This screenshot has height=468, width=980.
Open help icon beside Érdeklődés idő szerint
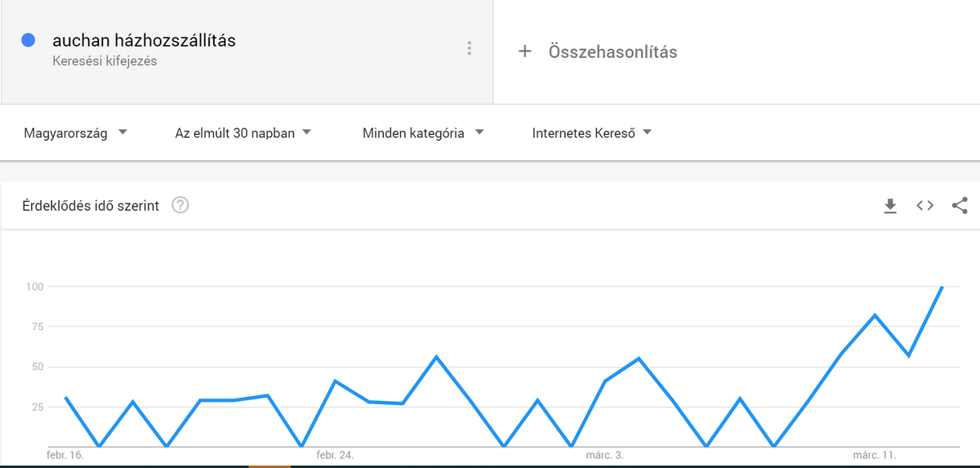pyautogui.click(x=180, y=206)
